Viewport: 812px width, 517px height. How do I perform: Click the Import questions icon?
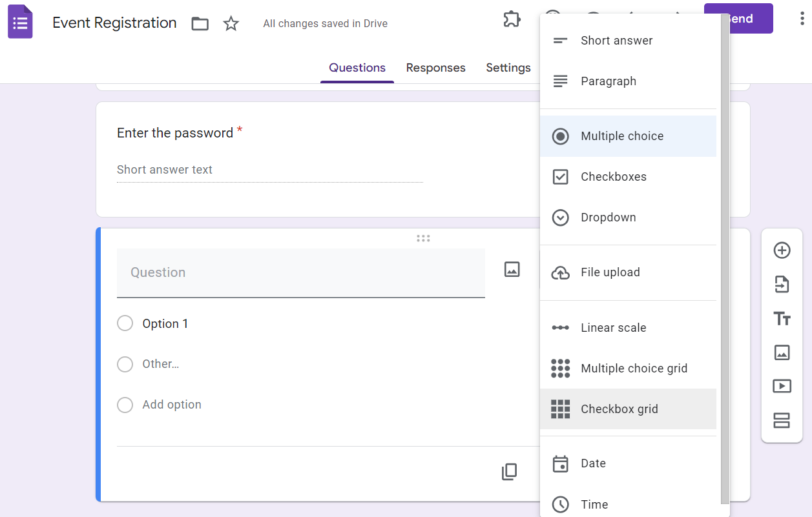[x=782, y=285]
